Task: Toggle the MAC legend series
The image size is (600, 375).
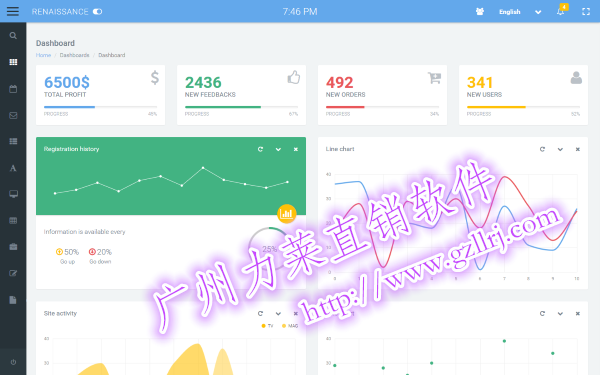Action: tap(290, 326)
